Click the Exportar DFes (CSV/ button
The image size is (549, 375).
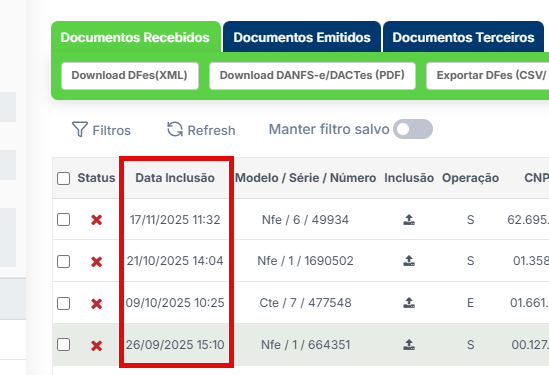click(x=488, y=76)
